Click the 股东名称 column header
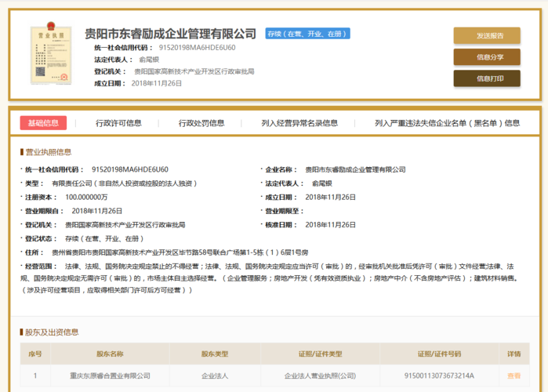 point(110,354)
